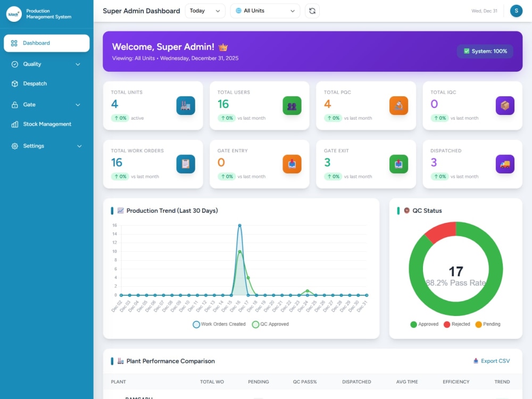
Task: Select Dashboard in the sidebar
Action: (46, 43)
